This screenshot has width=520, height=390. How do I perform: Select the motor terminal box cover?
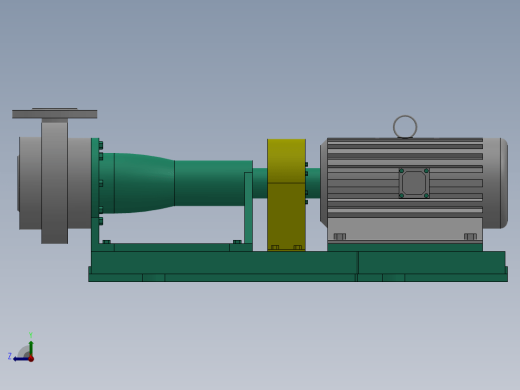tap(414, 183)
